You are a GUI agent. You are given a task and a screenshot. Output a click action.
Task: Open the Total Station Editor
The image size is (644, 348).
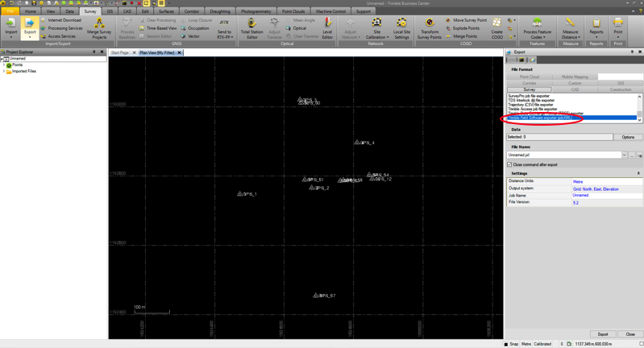251,28
